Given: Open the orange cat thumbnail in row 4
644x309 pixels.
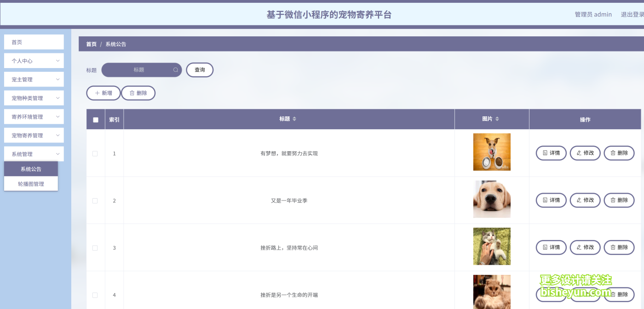Looking at the screenshot, I should [x=492, y=292].
